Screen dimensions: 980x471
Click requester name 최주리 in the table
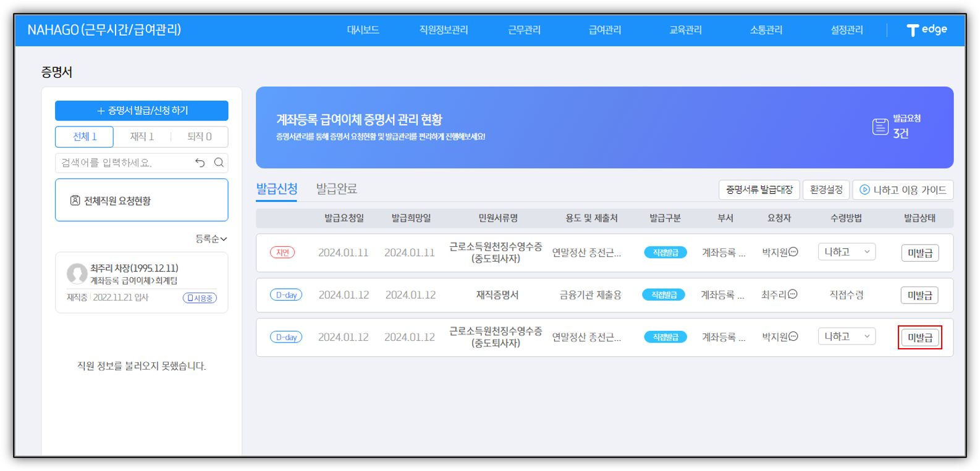774,295
